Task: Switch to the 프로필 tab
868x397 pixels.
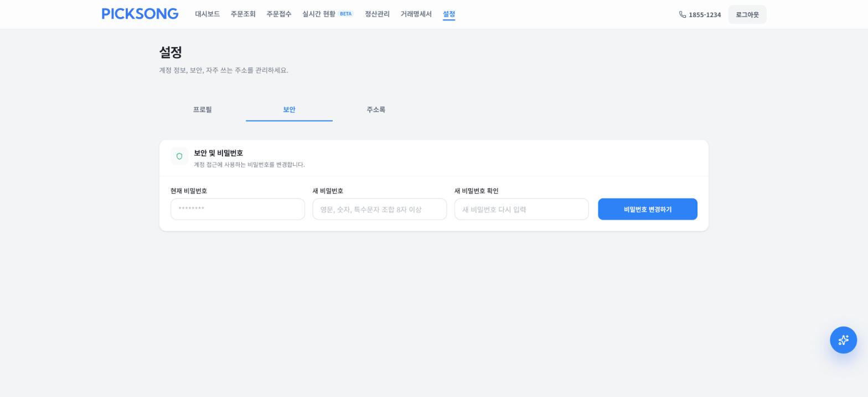Action: pos(203,109)
